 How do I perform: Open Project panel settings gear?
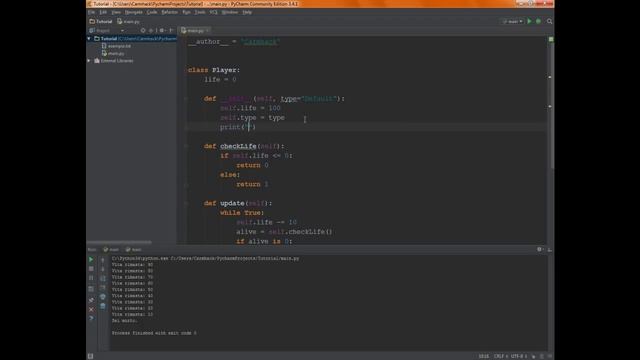162,31
